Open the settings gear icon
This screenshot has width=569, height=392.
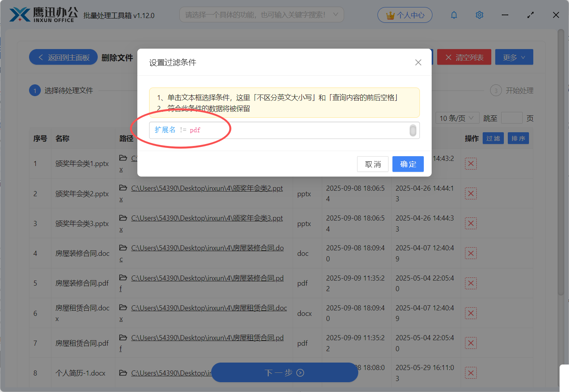480,15
